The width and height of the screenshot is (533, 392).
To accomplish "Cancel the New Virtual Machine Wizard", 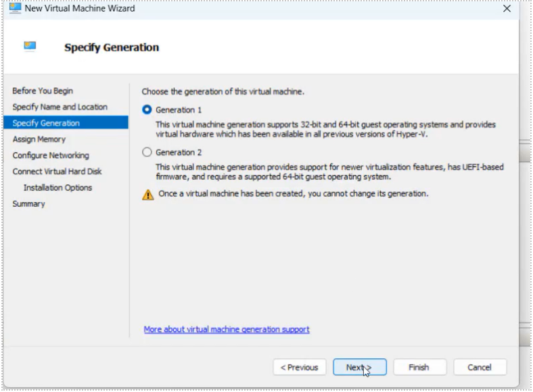I will point(480,367).
